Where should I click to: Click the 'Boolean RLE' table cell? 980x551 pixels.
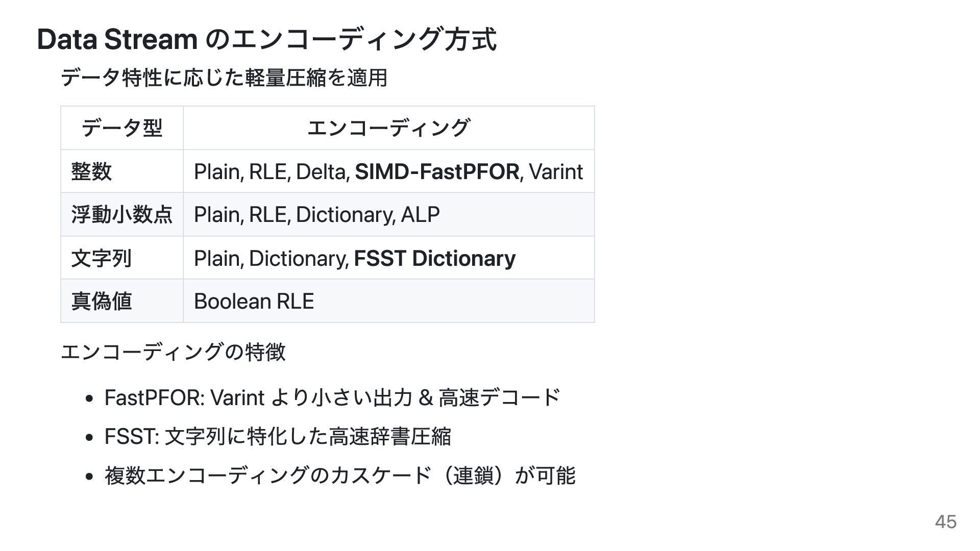389,301
